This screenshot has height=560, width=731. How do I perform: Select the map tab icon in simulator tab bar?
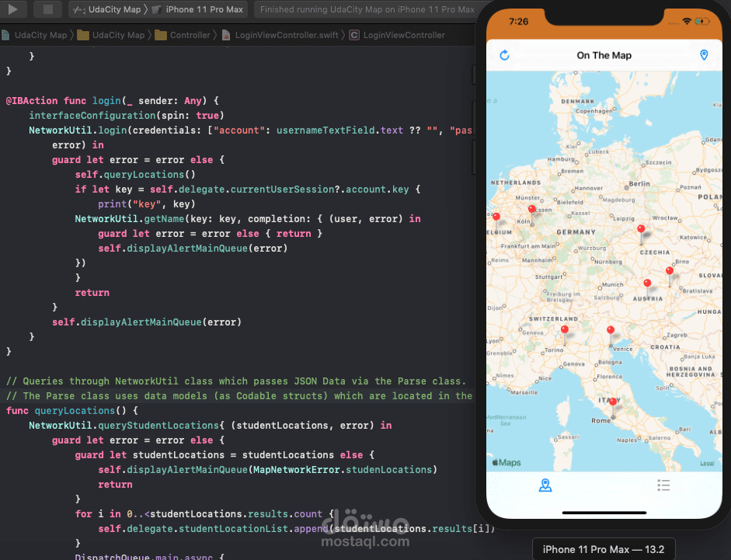545,485
